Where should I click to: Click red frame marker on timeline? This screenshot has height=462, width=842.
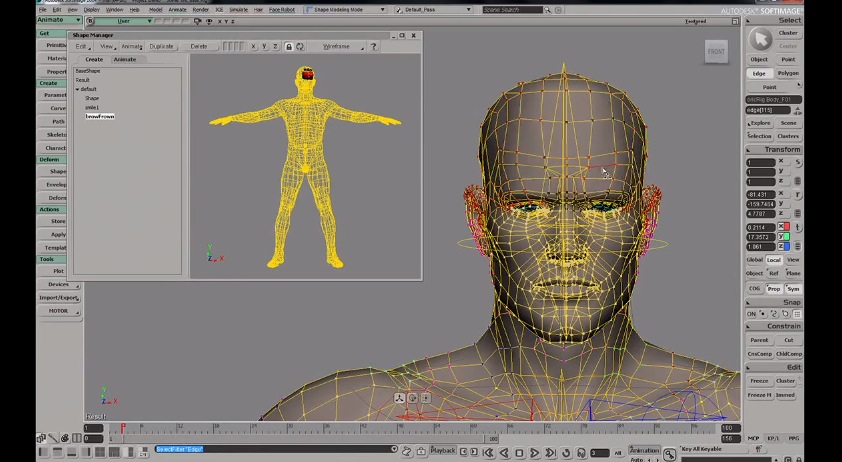tap(122, 428)
